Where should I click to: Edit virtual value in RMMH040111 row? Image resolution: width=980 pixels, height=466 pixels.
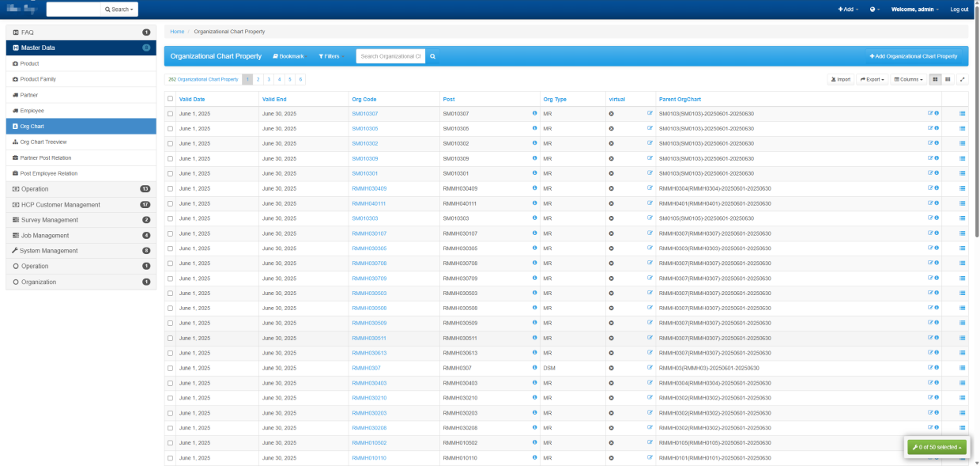pyautogui.click(x=650, y=203)
